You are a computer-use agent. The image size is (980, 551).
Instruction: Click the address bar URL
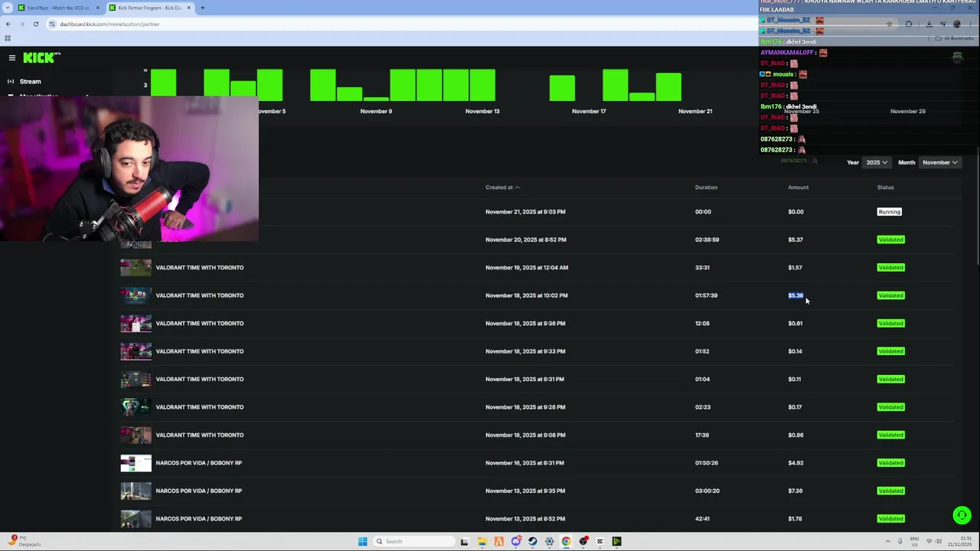coord(109,24)
